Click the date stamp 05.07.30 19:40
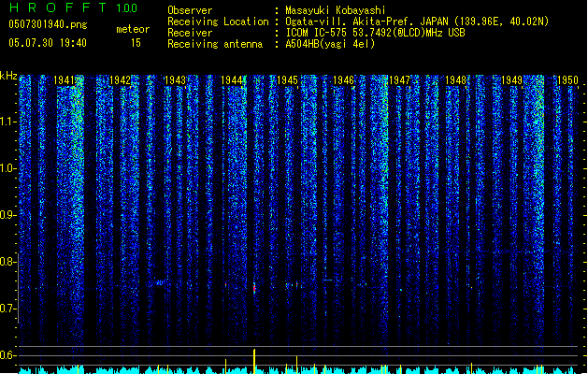Viewport: 588px width, 374px height. [48, 43]
